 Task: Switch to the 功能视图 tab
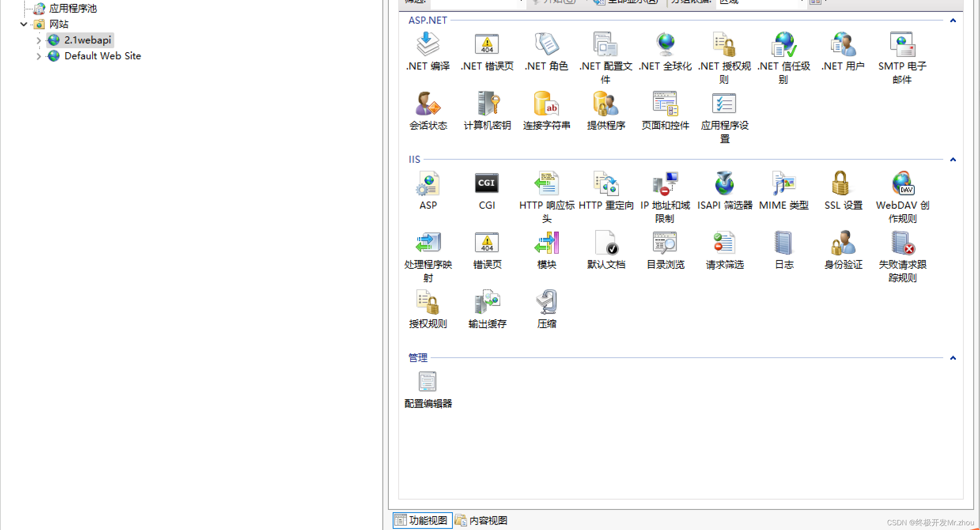pos(422,521)
